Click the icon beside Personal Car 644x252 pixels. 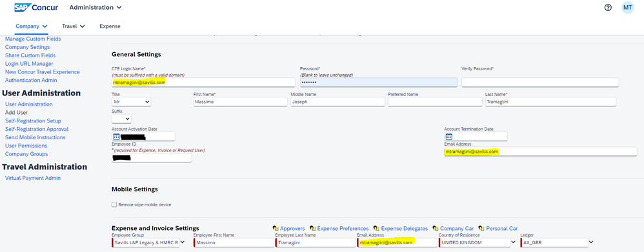(x=482, y=228)
